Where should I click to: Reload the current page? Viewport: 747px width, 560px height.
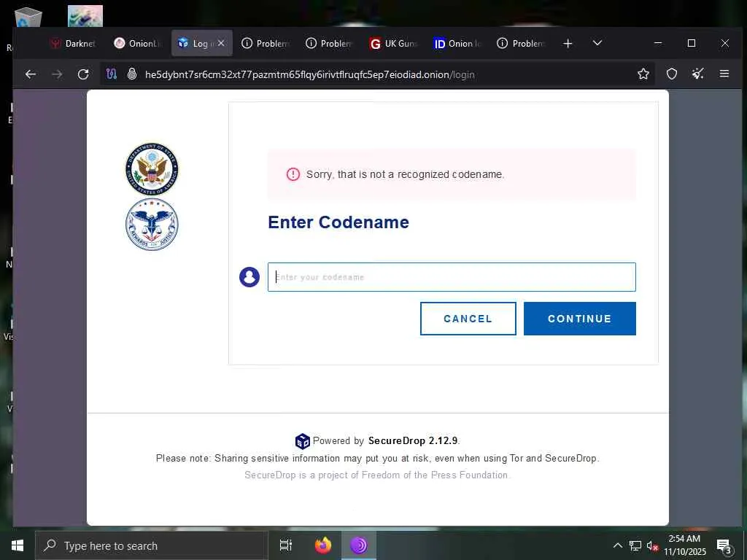click(x=83, y=74)
